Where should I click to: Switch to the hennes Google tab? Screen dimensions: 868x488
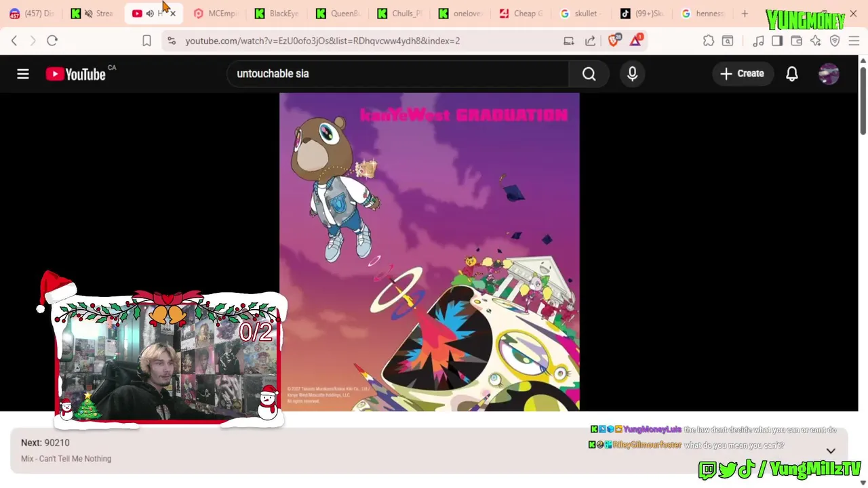coord(705,14)
